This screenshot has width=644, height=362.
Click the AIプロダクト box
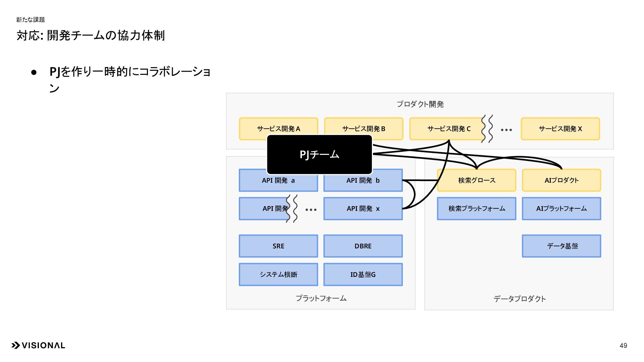tap(561, 180)
